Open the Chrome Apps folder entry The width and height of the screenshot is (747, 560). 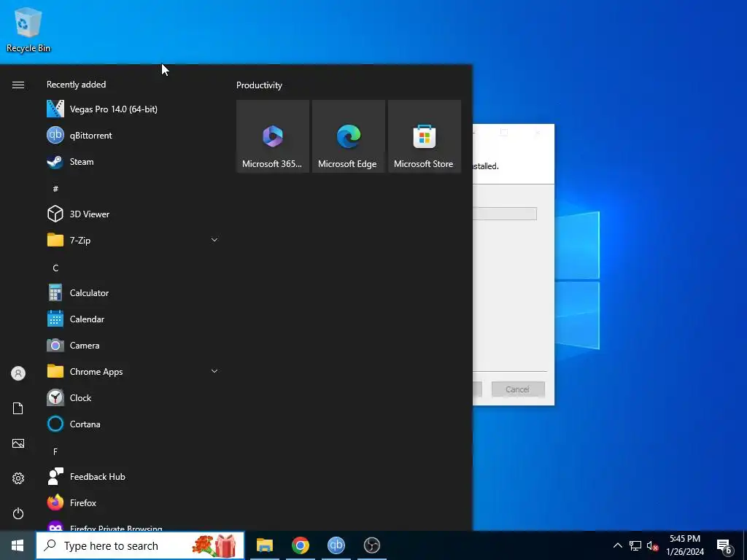[133, 371]
